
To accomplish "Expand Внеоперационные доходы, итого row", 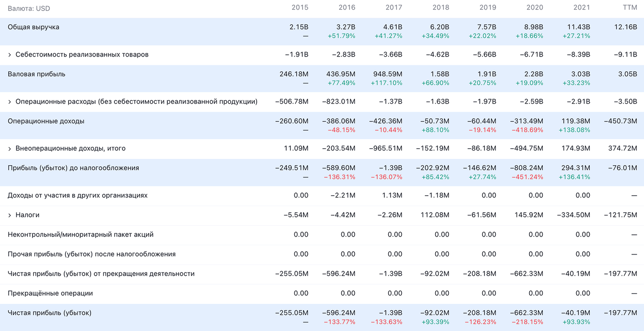I will [10, 149].
